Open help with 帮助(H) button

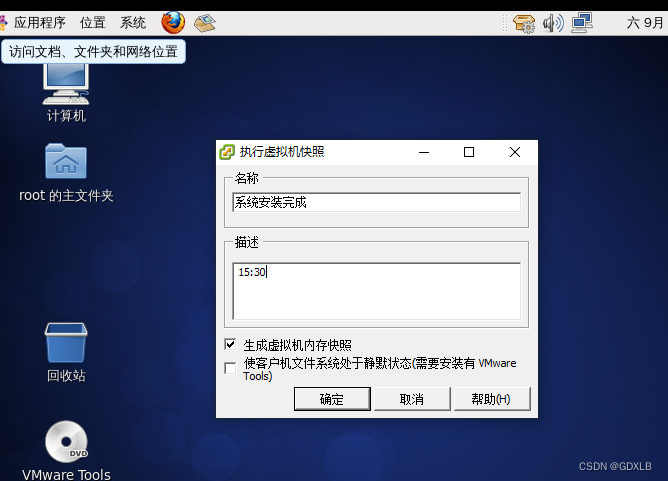click(x=492, y=399)
